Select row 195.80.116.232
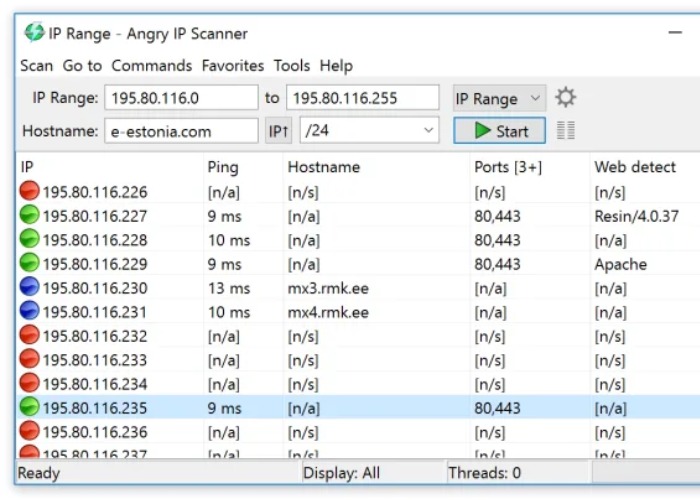 [x=357, y=337]
